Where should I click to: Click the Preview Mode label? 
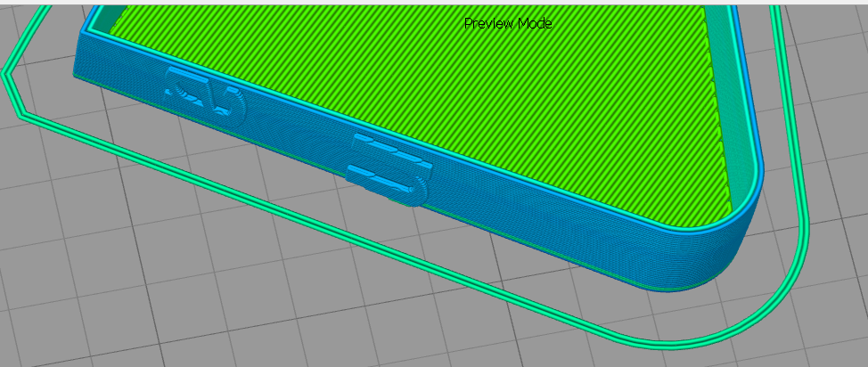(x=507, y=24)
